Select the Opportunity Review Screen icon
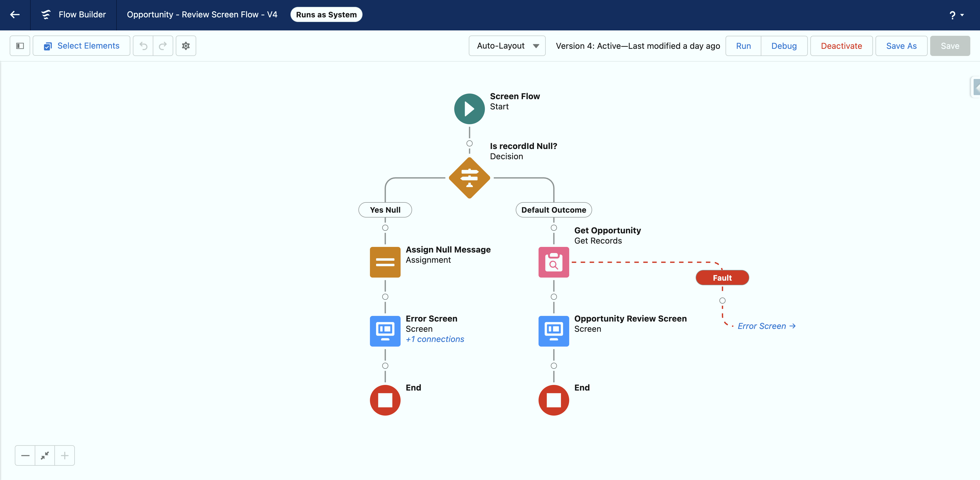Image resolution: width=980 pixels, height=480 pixels. click(554, 331)
